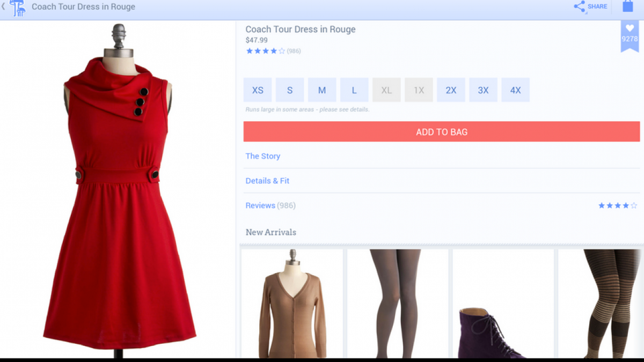Go back using the left chevron

[3, 7]
